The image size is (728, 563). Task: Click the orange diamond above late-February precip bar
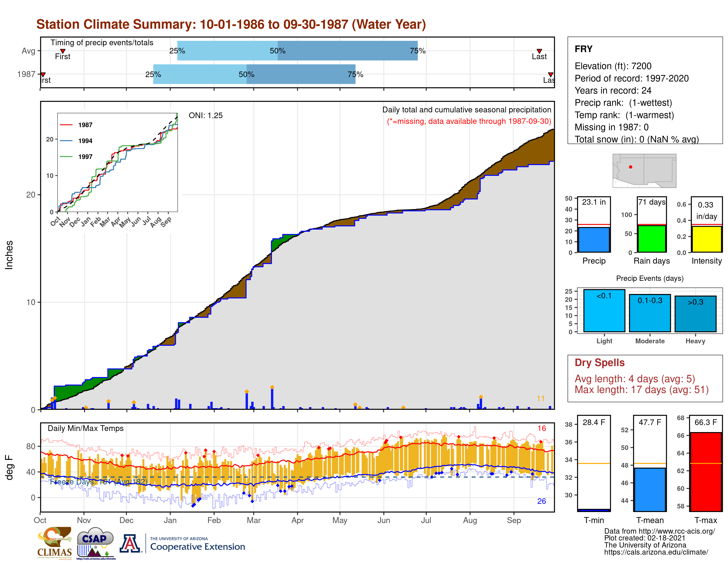[247, 392]
